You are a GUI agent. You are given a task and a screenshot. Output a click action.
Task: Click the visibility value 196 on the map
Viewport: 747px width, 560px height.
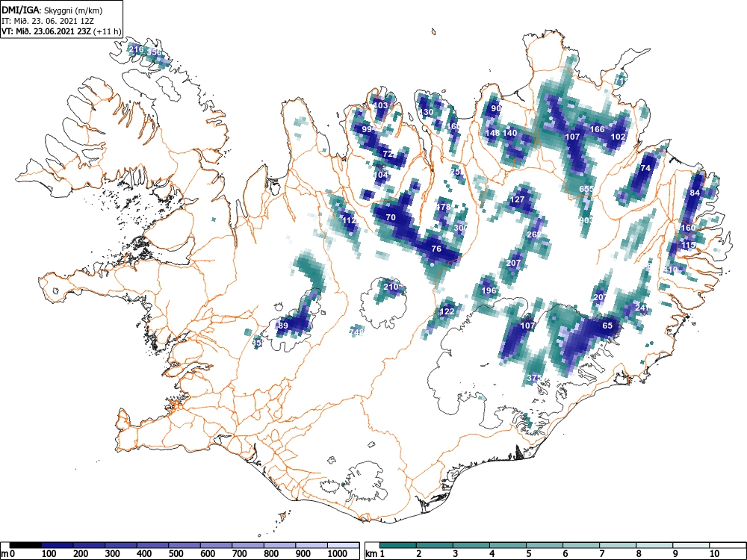[489, 290]
